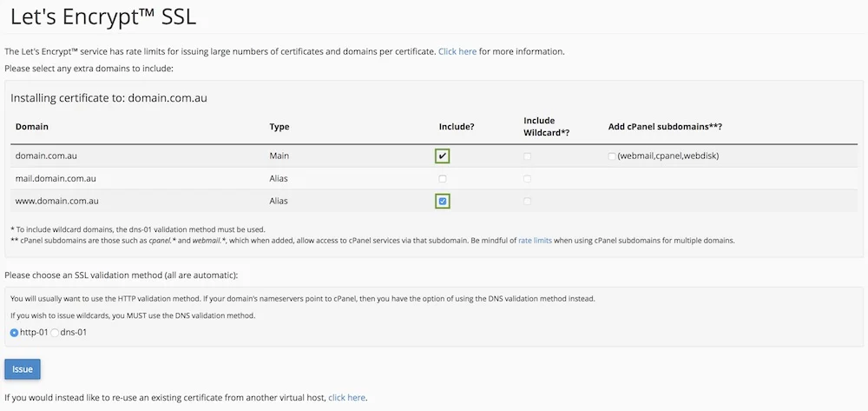The height and width of the screenshot is (411, 868).
Task: Select http-01 validation method
Action: click(x=15, y=333)
